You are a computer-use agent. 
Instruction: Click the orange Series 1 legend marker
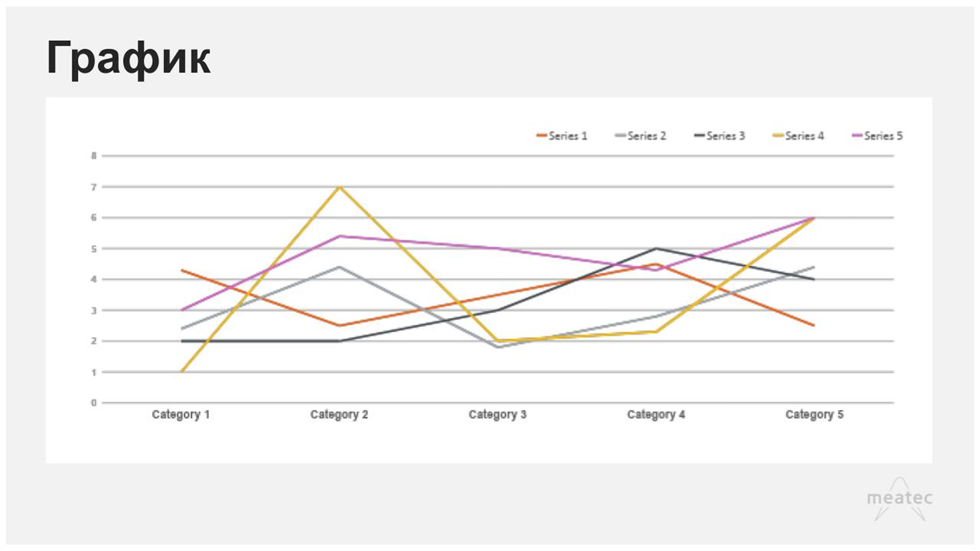pyautogui.click(x=542, y=136)
